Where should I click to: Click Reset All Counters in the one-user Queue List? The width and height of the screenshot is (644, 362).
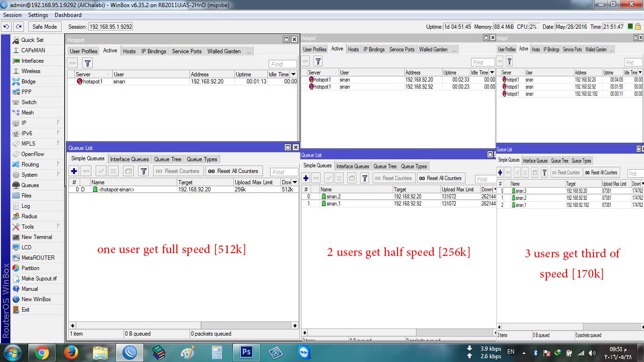tap(233, 171)
